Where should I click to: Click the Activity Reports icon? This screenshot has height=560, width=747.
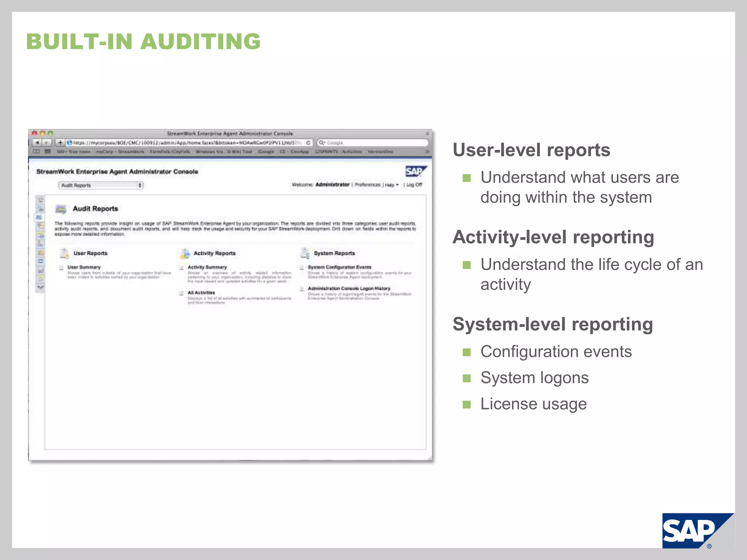click(x=185, y=253)
